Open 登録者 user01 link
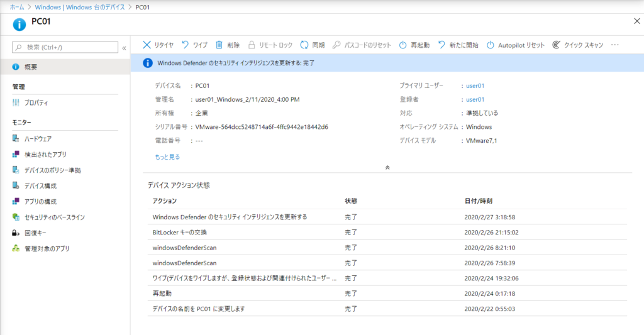 pos(475,99)
